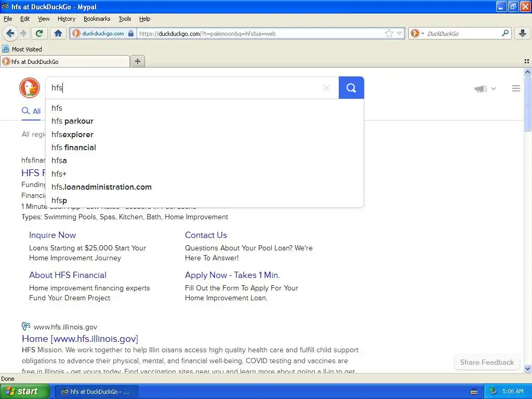The image size is (532, 399).
Task: Choose suggestion 'hfs parkour'
Action: 205,121
